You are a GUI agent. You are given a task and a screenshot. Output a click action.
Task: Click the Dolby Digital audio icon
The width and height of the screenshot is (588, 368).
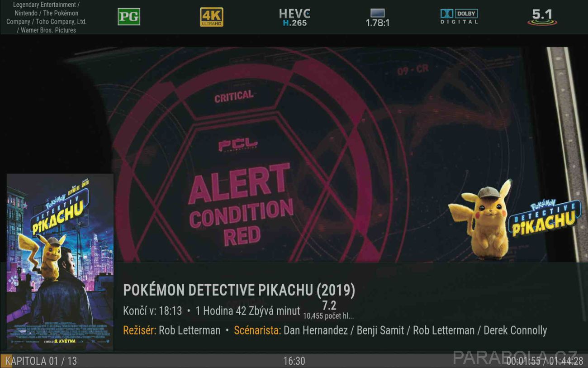[459, 17]
